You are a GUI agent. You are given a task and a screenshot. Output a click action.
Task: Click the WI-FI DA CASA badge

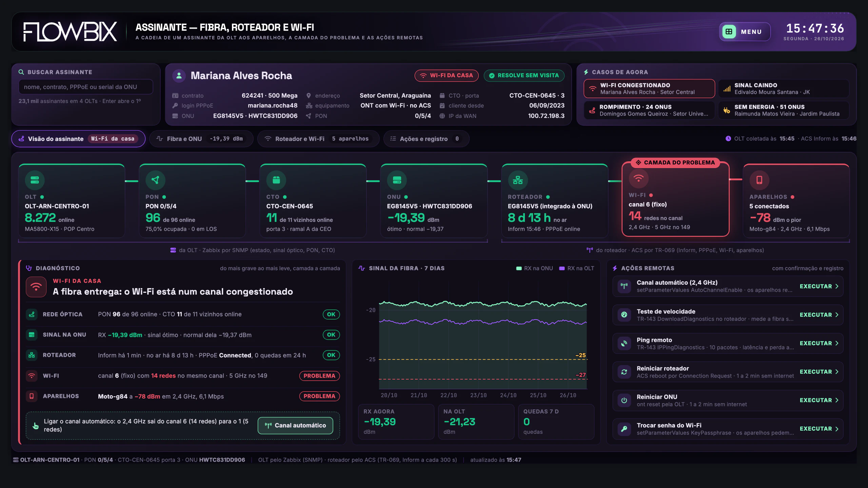click(x=447, y=75)
